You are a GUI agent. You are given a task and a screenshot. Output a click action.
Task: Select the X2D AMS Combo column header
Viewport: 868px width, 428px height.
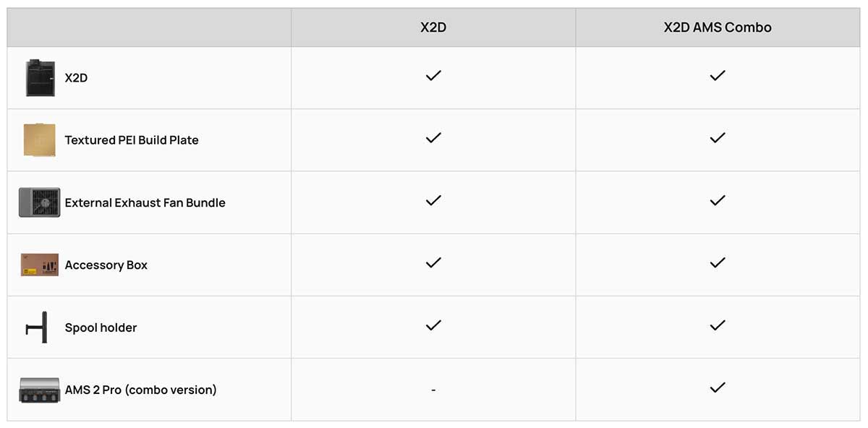pyautogui.click(x=717, y=27)
